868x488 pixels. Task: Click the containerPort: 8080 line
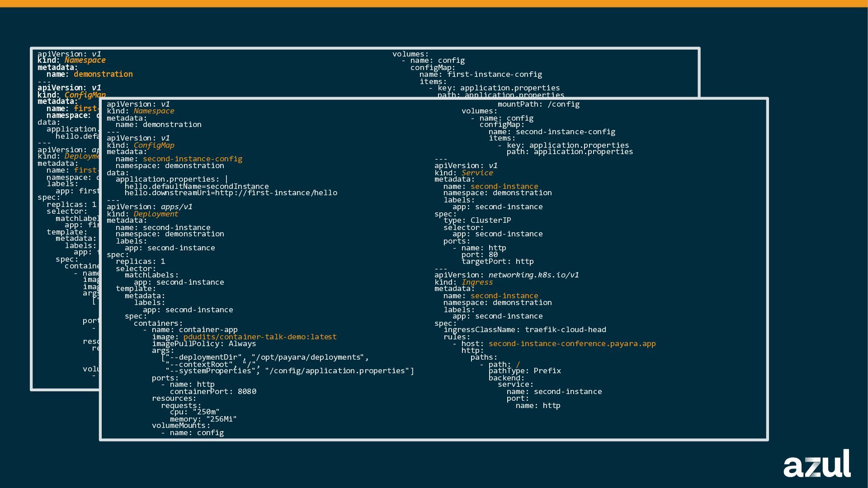click(212, 392)
